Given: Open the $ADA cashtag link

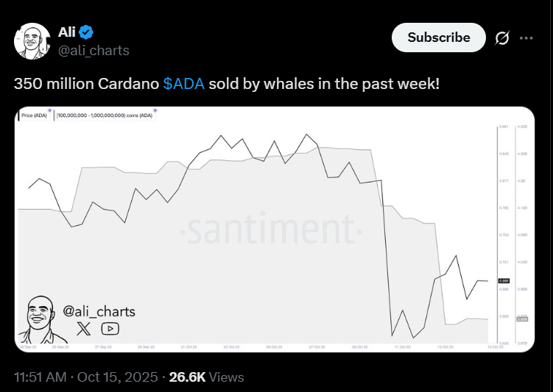Looking at the screenshot, I should click(x=183, y=82).
